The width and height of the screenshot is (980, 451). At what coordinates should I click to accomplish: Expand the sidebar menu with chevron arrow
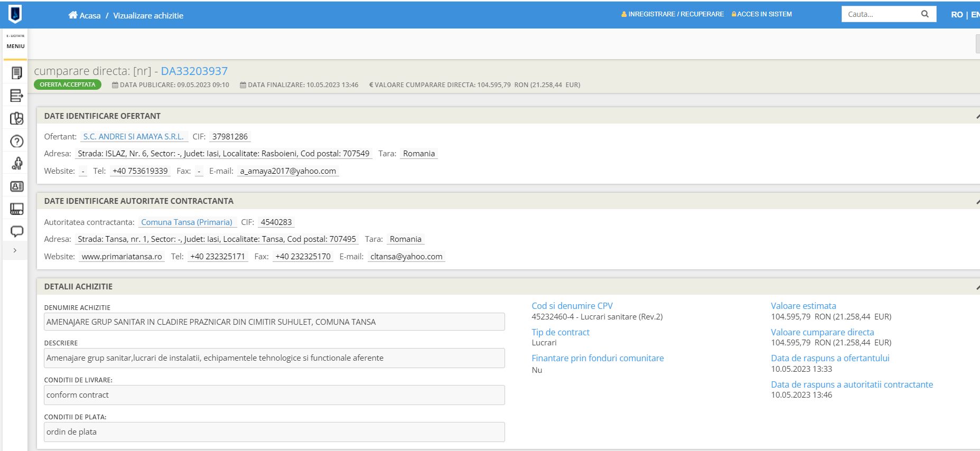click(15, 250)
